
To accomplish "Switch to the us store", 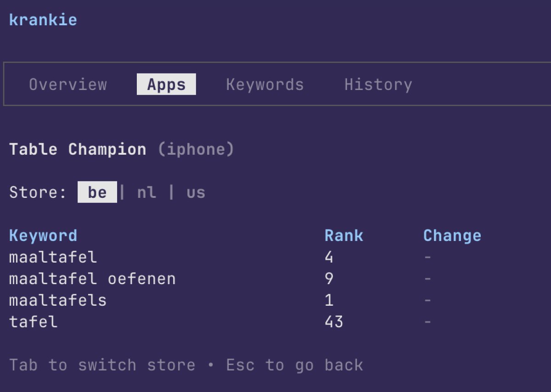I will pos(196,192).
